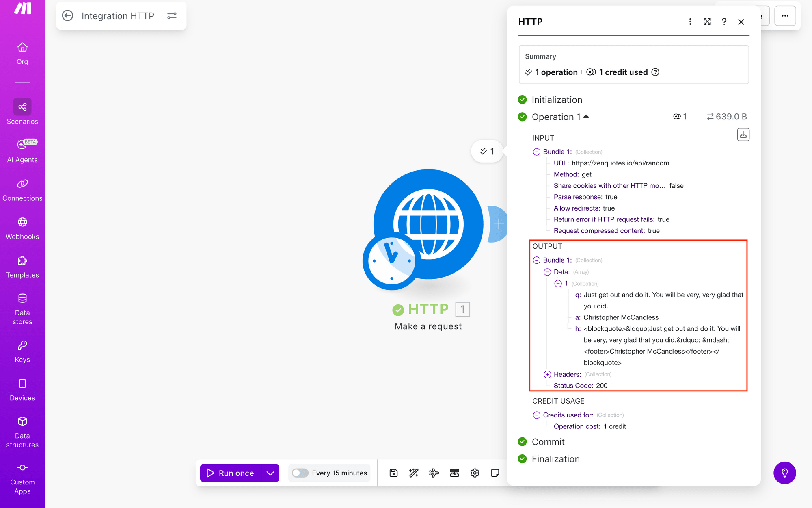Open the HTTP panel three-dot menu
This screenshot has height=508, width=812.
[690, 22]
